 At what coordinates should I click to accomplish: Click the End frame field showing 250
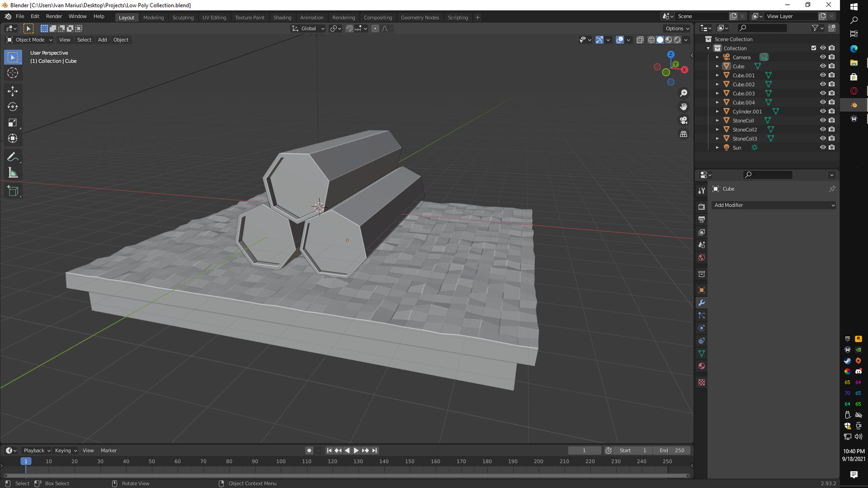point(672,450)
